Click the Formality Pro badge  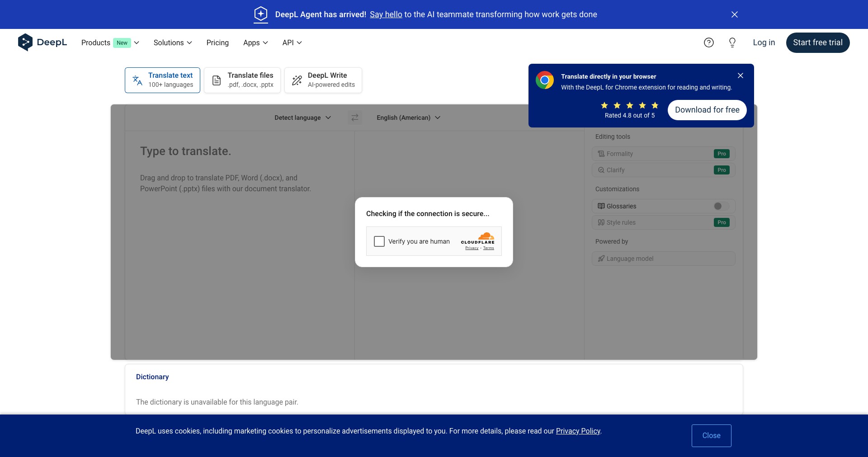tap(722, 154)
